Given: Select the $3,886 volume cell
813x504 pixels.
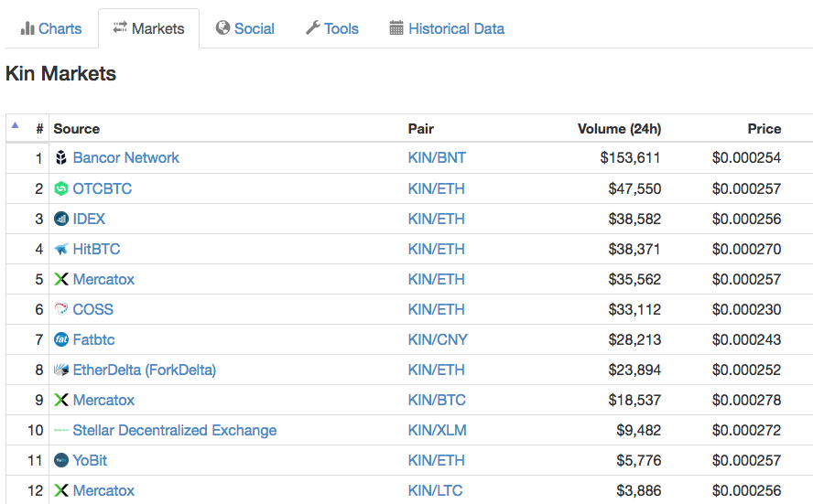Looking at the screenshot, I should (x=639, y=490).
